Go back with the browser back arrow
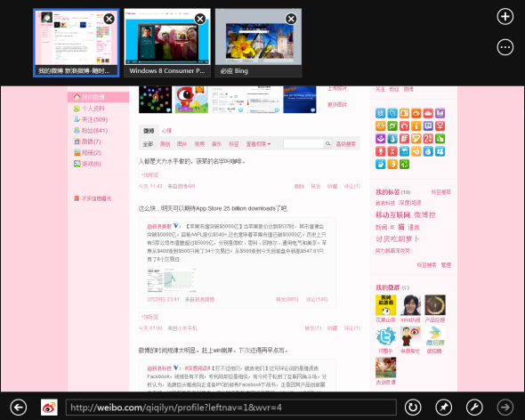This screenshot has width=525, height=420. 18,408
